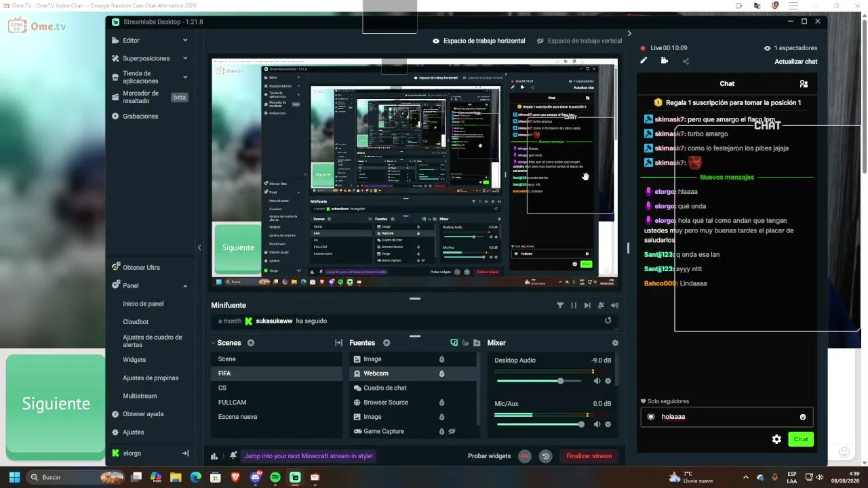Collapse the Panel section in sidebar

tap(185, 286)
